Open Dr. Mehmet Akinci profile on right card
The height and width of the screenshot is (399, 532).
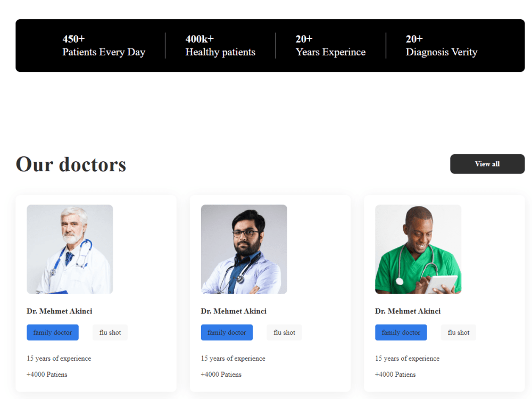coord(408,311)
